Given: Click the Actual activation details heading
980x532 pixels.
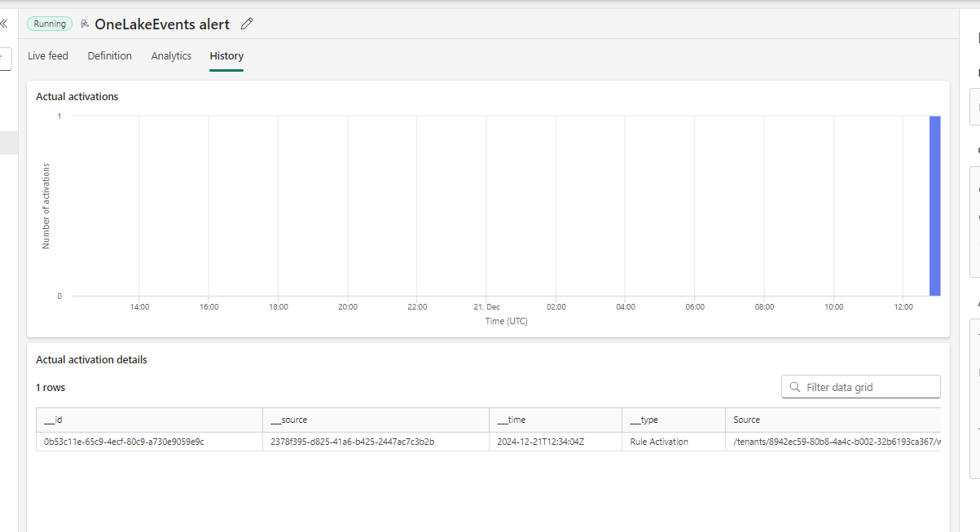Looking at the screenshot, I should point(91,359).
